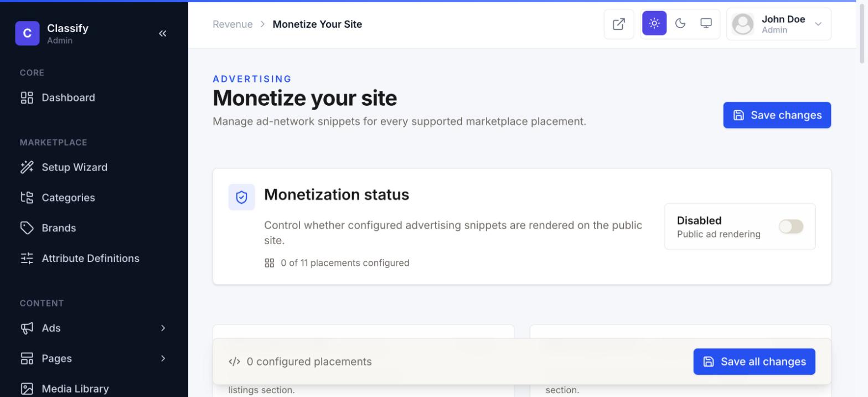Screen dimensions: 868x397
Task: Click the Pages layout icon
Action: (27, 359)
